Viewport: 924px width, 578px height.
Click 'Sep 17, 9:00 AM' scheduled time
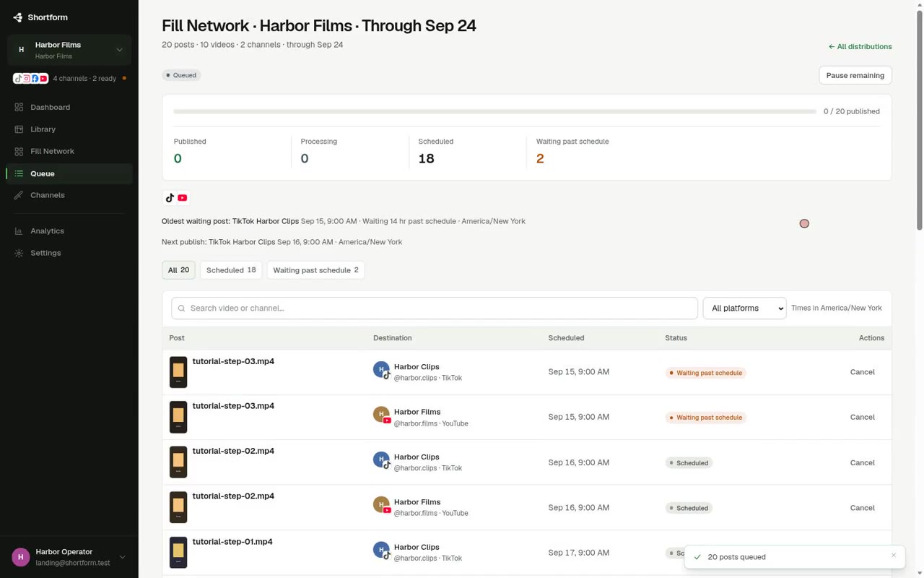point(578,553)
